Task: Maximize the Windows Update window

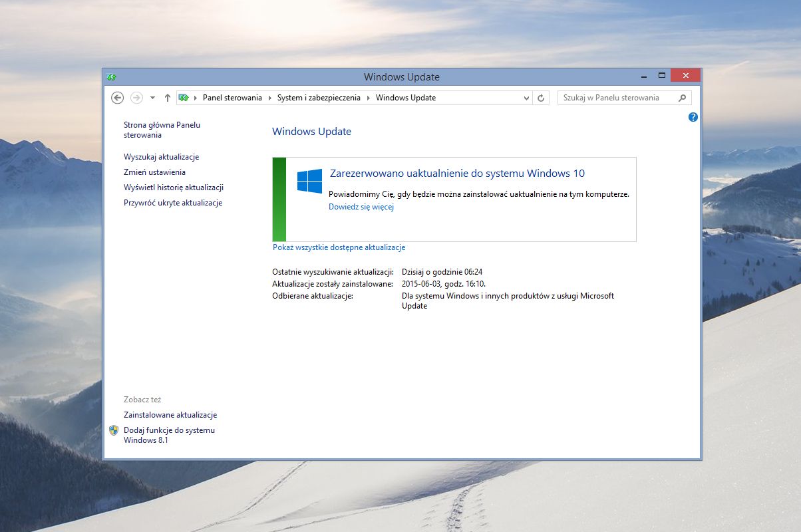Action: [x=662, y=74]
